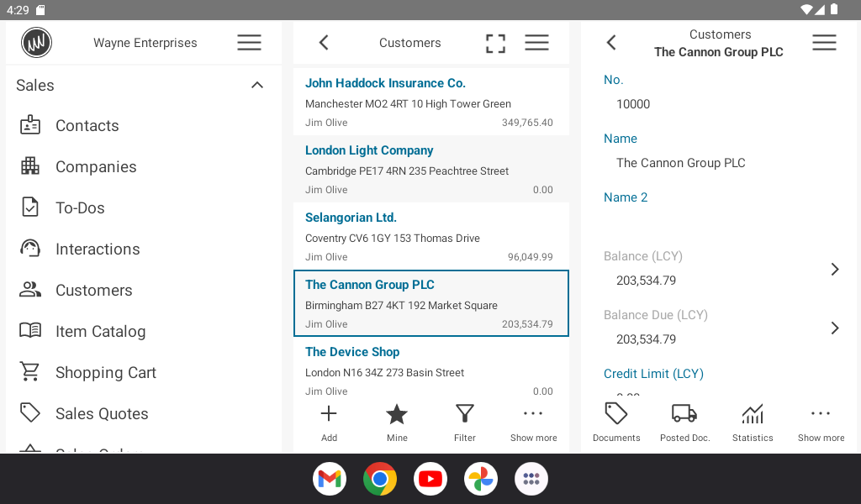Collapse the Sales section chevron
Viewport: 861px width, 504px height.
(x=257, y=85)
